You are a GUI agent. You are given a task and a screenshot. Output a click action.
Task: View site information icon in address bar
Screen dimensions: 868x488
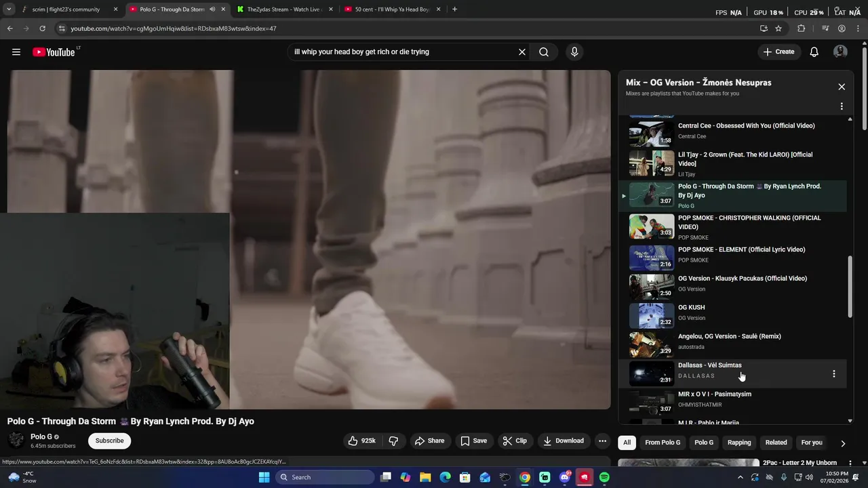pyautogui.click(x=62, y=28)
